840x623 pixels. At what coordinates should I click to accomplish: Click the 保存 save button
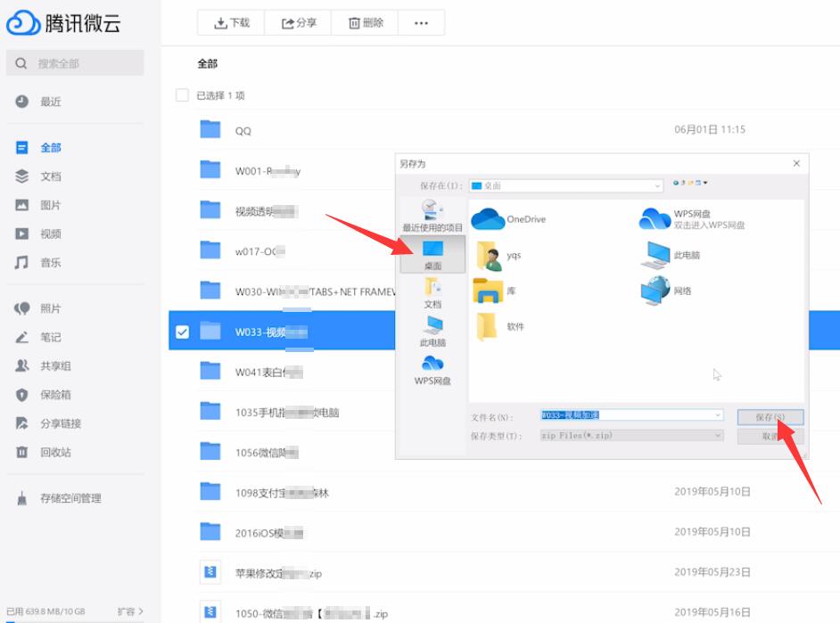(x=770, y=417)
